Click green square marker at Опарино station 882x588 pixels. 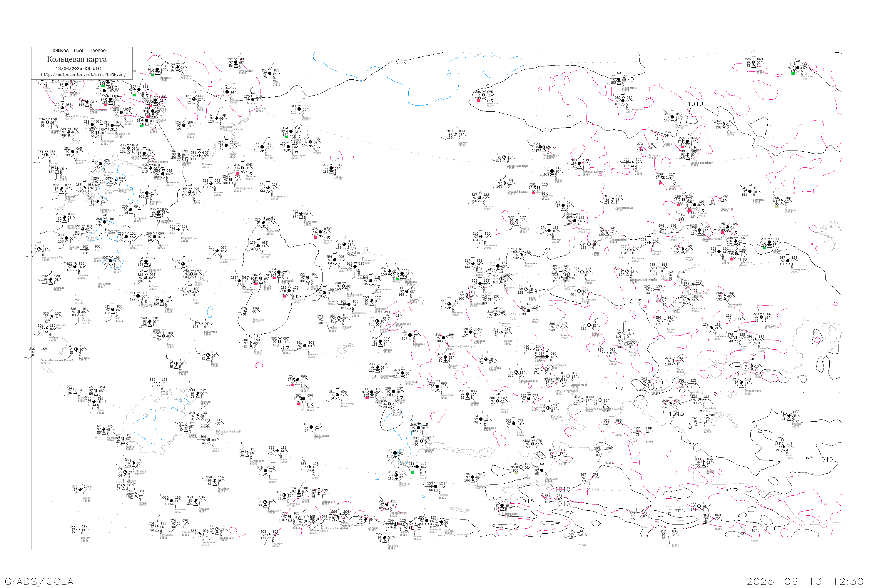[x=152, y=75]
